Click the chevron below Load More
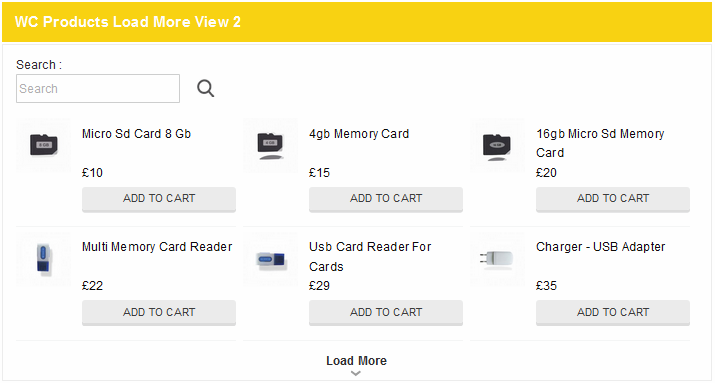Image resolution: width=715 pixels, height=383 pixels. point(356,373)
